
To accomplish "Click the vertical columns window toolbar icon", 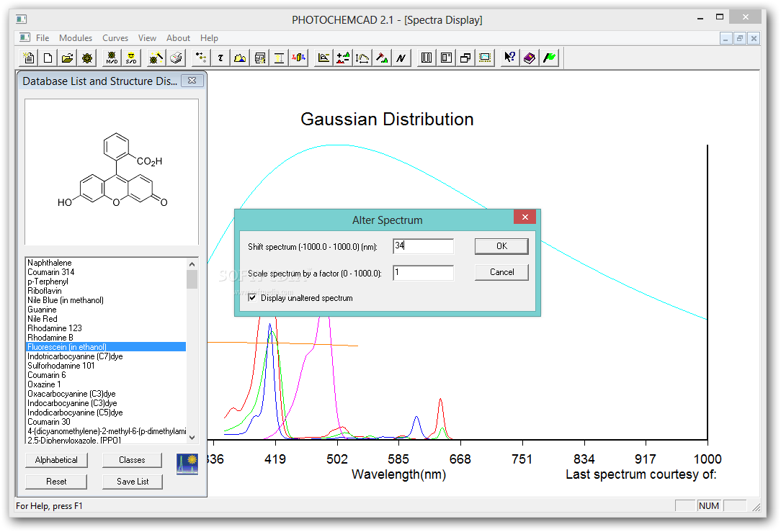I will pyautogui.click(x=427, y=58).
